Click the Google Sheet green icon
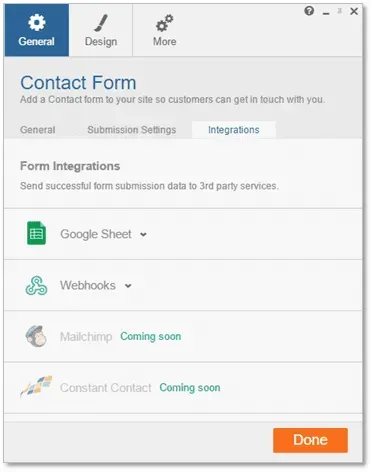The height and width of the screenshot is (472, 372). click(x=36, y=233)
